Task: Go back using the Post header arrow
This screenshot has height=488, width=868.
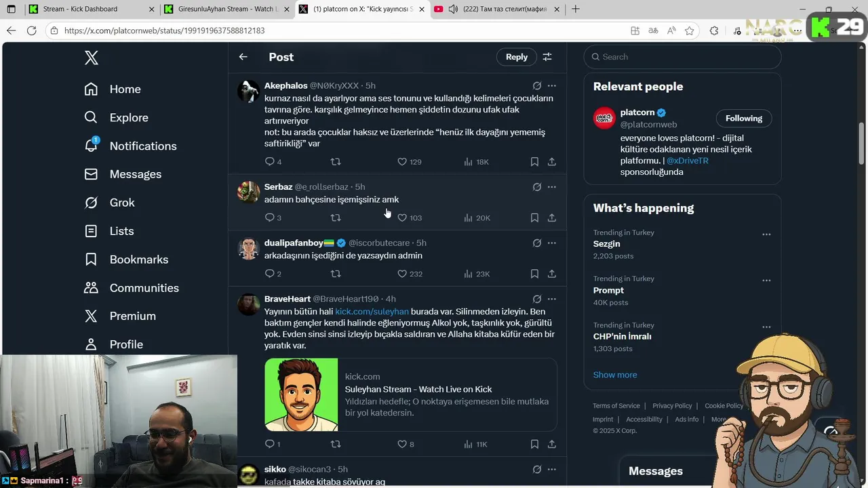Action: 243,57
